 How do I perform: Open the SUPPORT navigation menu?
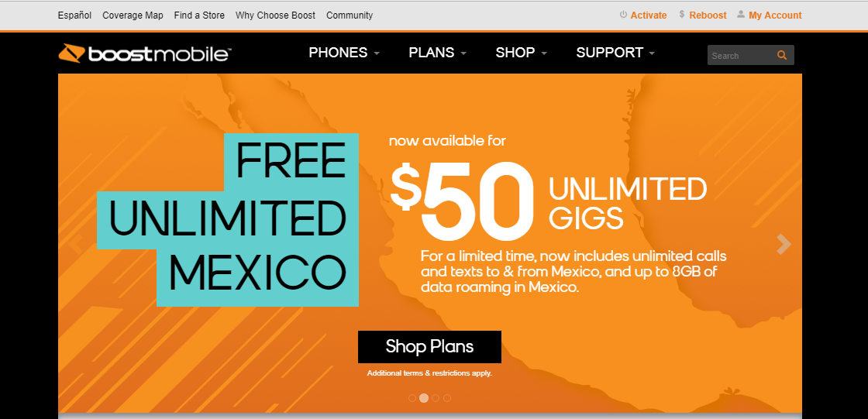pos(615,53)
